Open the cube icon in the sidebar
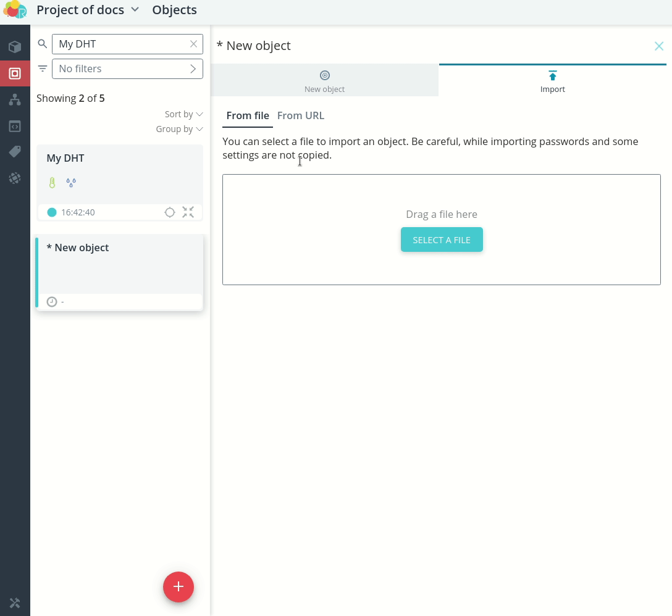This screenshot has width=672, height=616. (15, 47)
